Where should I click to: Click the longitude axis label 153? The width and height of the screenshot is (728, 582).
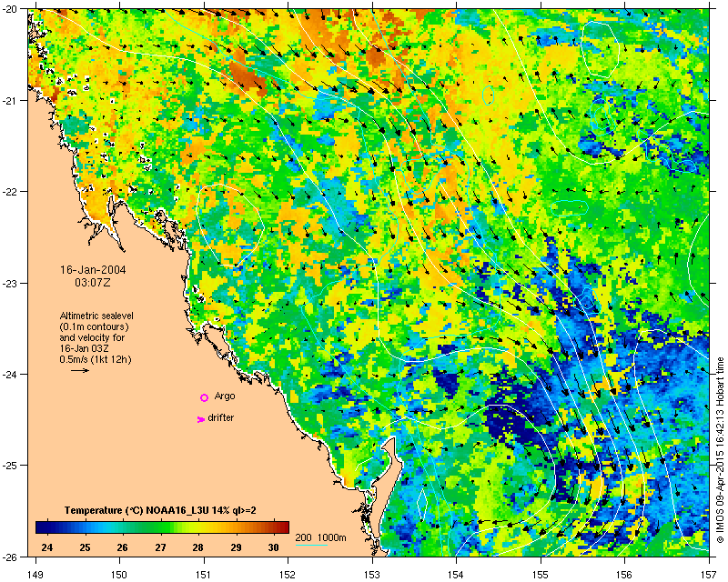pyautogui.click(x=372, y=574)
